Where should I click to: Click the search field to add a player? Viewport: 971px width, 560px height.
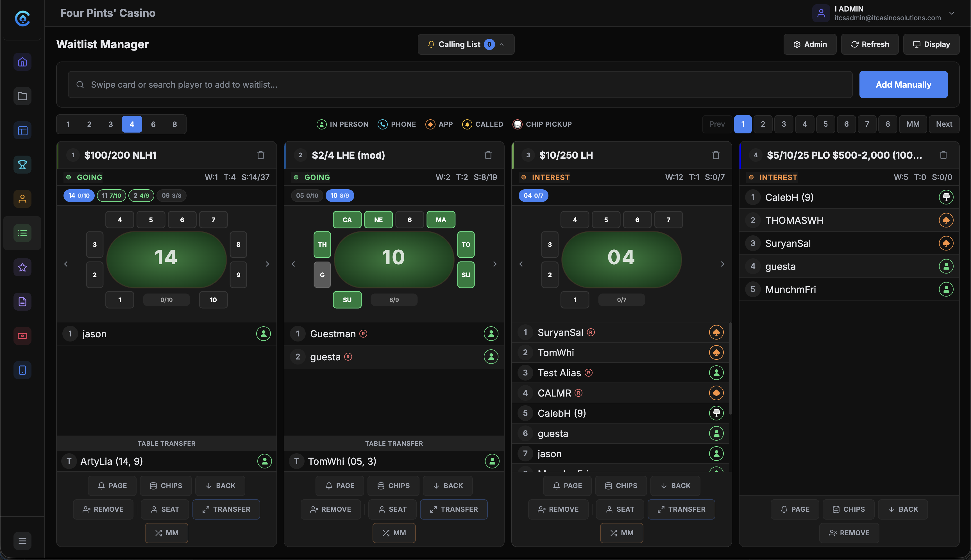tap(385, 84)
